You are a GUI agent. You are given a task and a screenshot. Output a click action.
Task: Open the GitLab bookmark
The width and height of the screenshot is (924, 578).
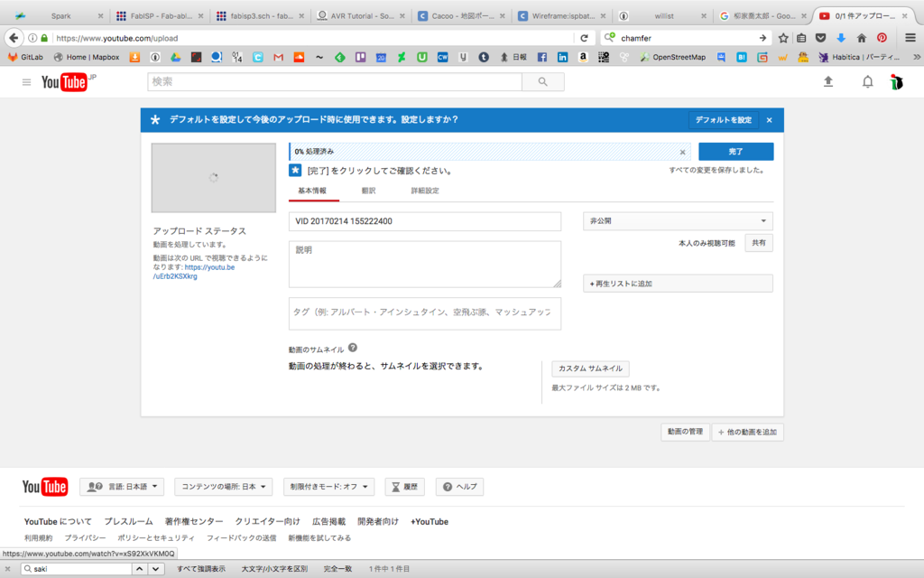pyautogui.click(x=25, y=57)
